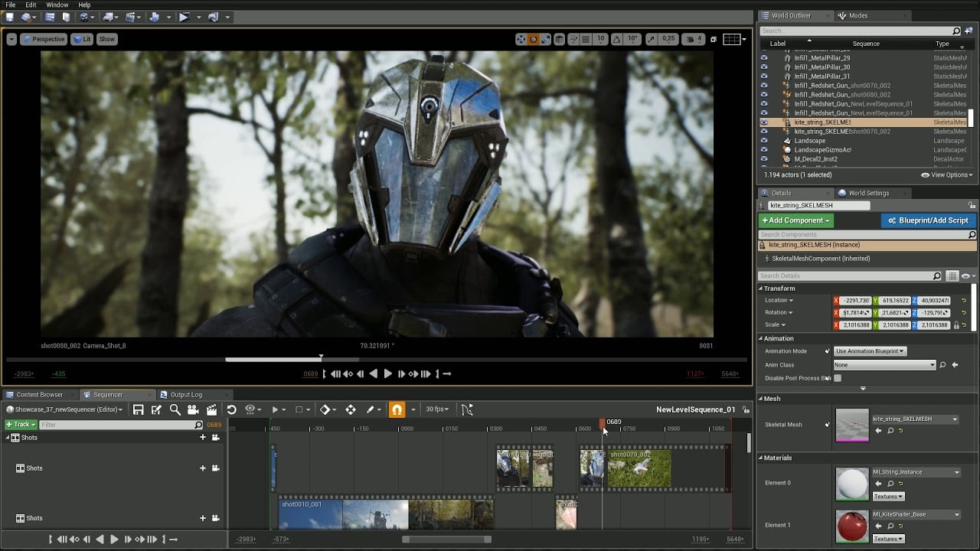Click the save icon in the Sequencer toolbar
Screen dimensions: 980x551
[139, 409]
